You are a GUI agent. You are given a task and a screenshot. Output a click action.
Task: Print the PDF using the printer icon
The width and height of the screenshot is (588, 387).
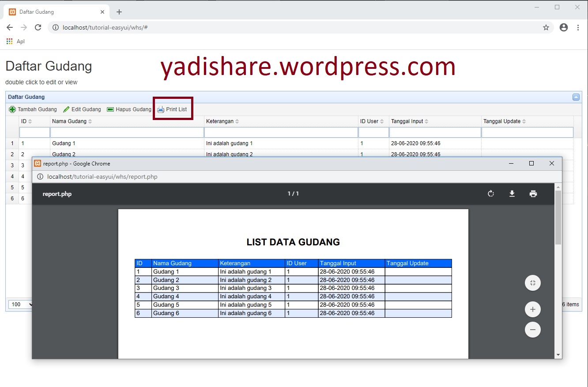click(x=533, y=193)
